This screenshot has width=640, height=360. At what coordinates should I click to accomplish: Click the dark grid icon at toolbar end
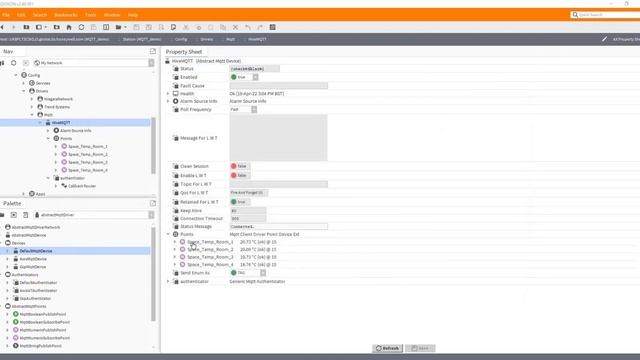[272, 27]
